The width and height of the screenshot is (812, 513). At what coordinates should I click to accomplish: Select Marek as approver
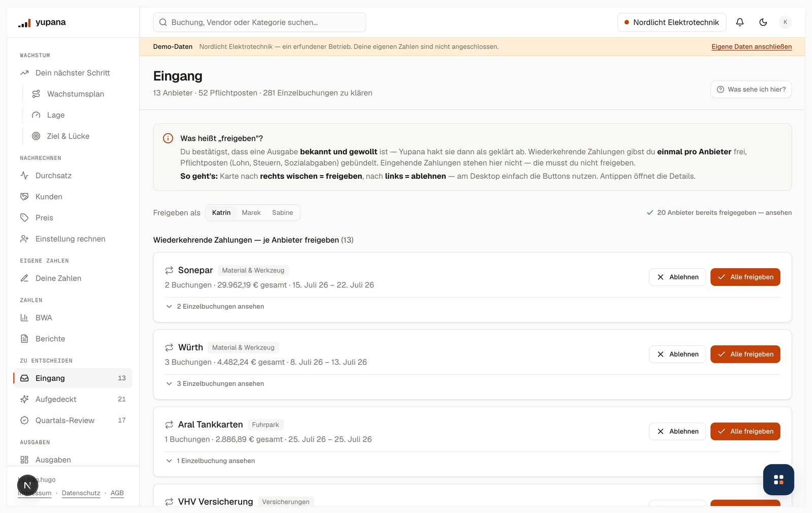click(x=251, y=213)
